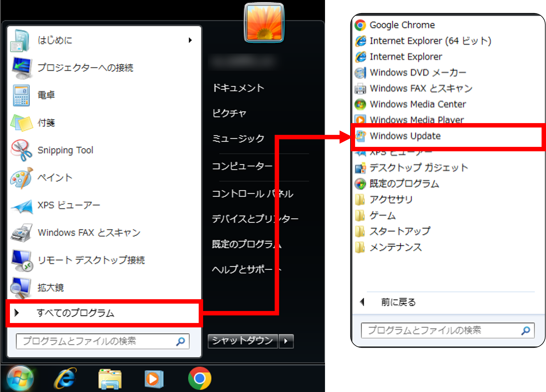Click the user account picture
The height and width of the screenshot is (392, 546).
pyautogui.click(x=264, y=23)
